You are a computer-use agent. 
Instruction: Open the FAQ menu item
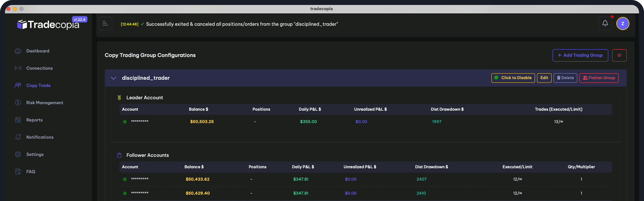click(30, 172)
